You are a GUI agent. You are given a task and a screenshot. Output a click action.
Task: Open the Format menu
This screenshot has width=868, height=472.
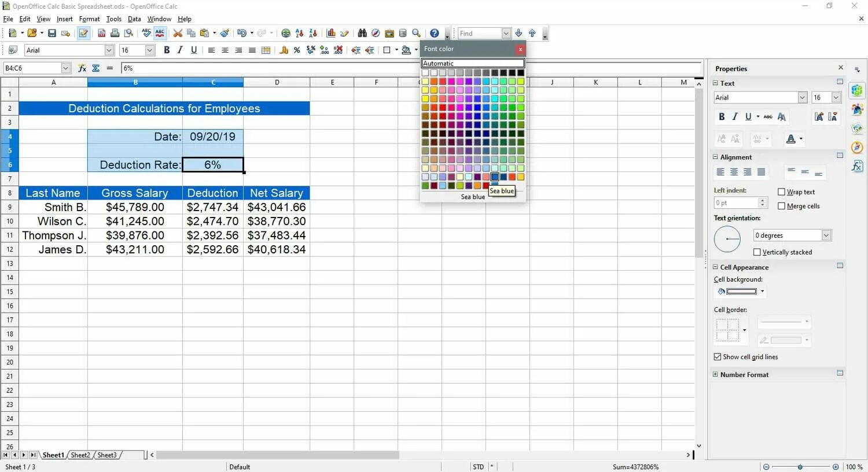[x=90, y=19]
